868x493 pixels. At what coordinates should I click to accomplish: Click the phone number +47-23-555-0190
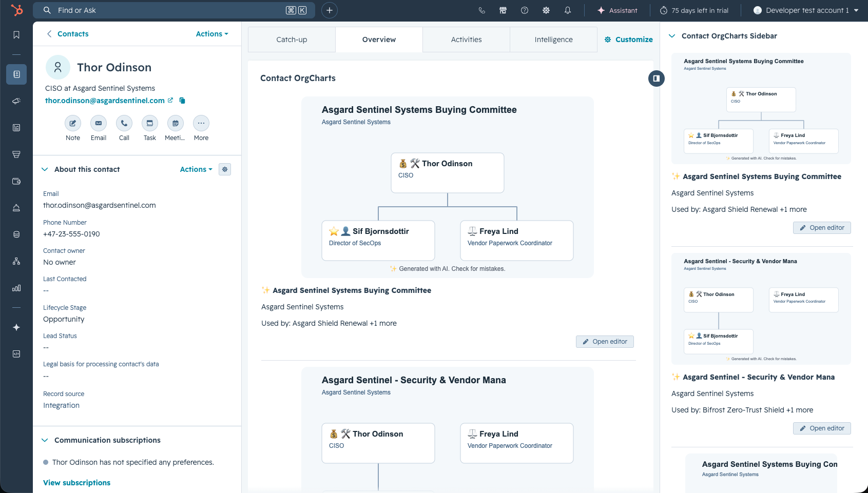pos(71,234)
